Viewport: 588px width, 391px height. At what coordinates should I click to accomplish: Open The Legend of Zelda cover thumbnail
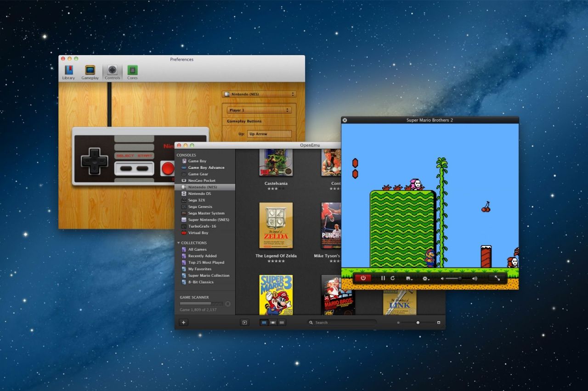click(x=276, y=225)
